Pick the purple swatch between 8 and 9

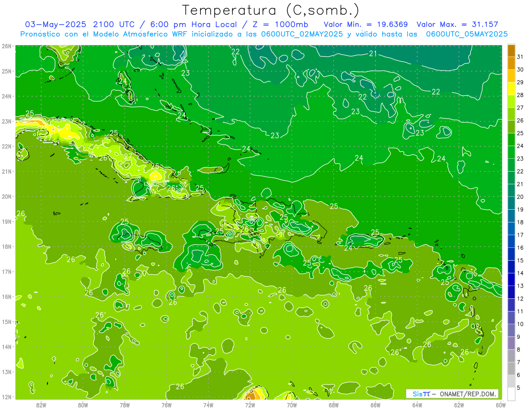pos(511,344)
